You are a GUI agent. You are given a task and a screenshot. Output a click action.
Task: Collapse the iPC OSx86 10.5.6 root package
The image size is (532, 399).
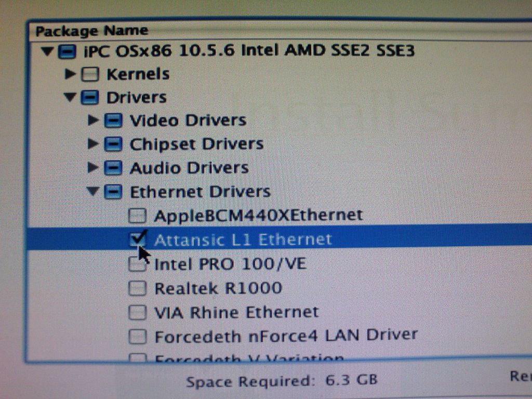pyautogui.click(x=47, y=51)
